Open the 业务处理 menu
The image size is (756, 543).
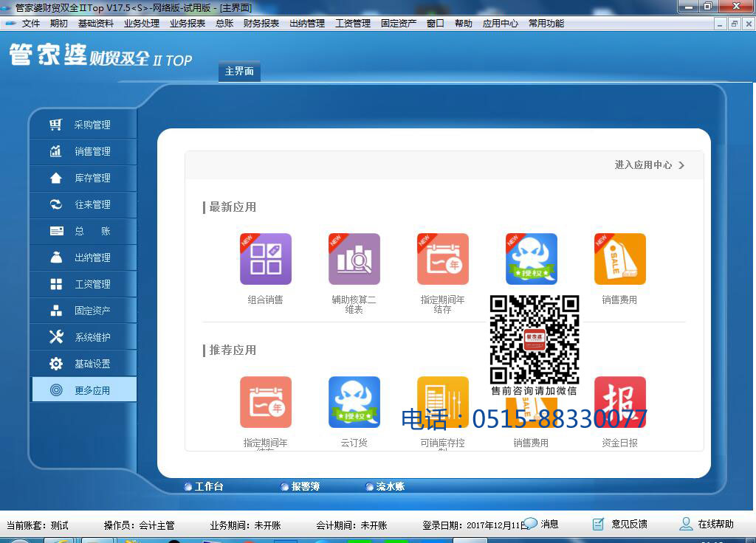click(x=141, y=23)
